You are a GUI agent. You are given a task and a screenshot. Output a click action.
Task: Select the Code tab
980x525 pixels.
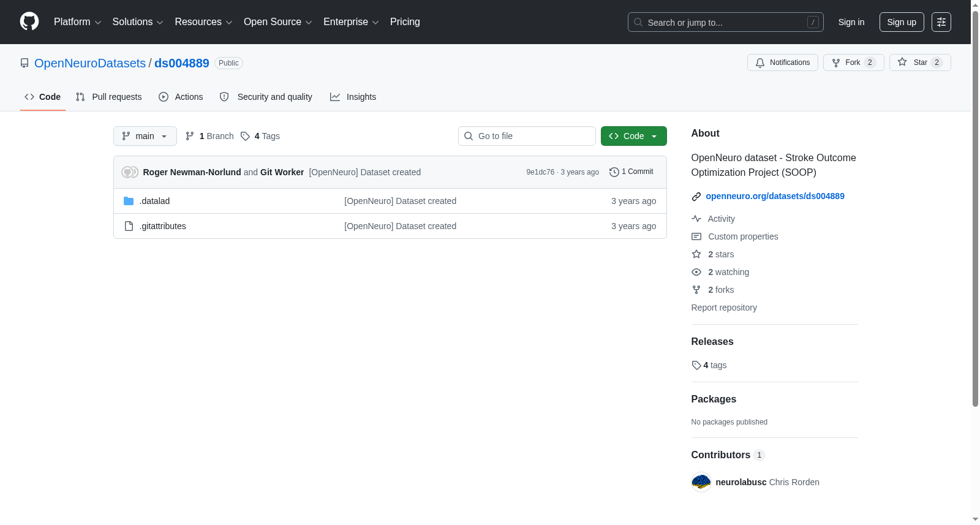click(x=43, y=97)
